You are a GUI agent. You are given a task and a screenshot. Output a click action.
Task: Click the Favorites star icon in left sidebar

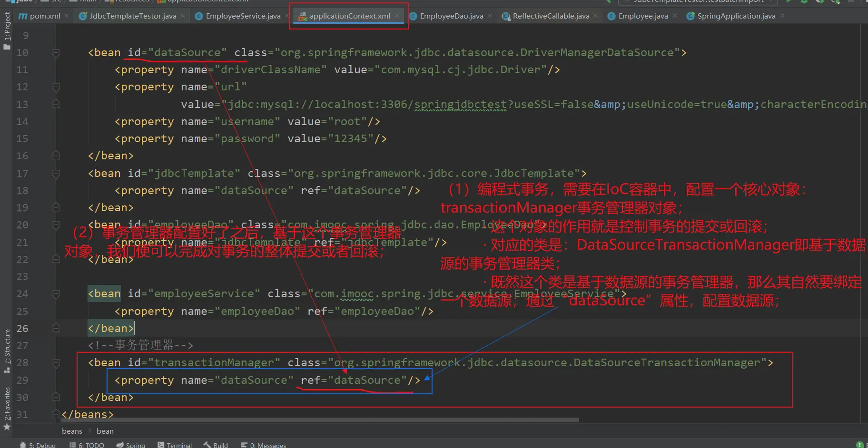7,427
